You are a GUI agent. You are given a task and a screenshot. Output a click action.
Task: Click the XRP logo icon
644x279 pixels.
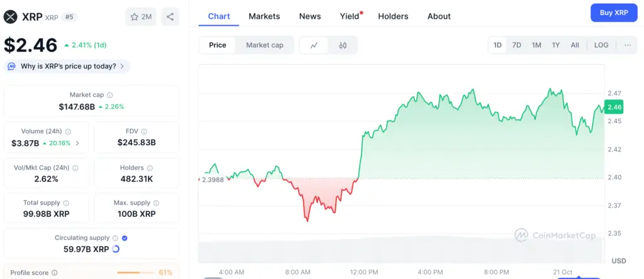pos(11,17)
